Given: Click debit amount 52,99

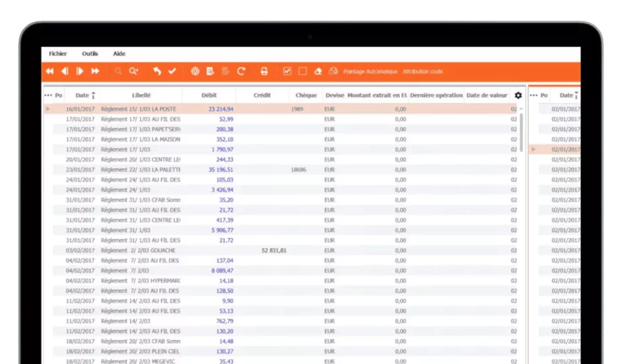Looking at the screenshot, I should [226, 119].
